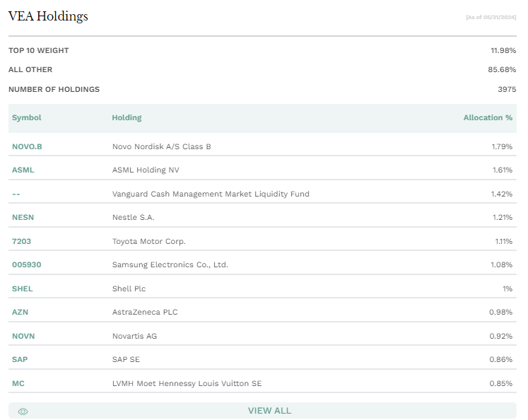Select LVMH Moet Hennessy Louis Vuitton SE

tap(187, 383)
